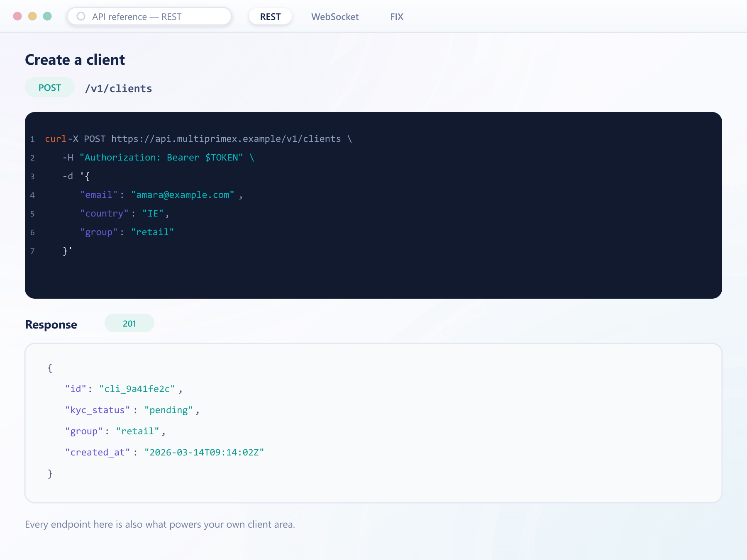Click line number 7 in code block
The height and width of the screenshot is (560, 747).
(32, 251)
